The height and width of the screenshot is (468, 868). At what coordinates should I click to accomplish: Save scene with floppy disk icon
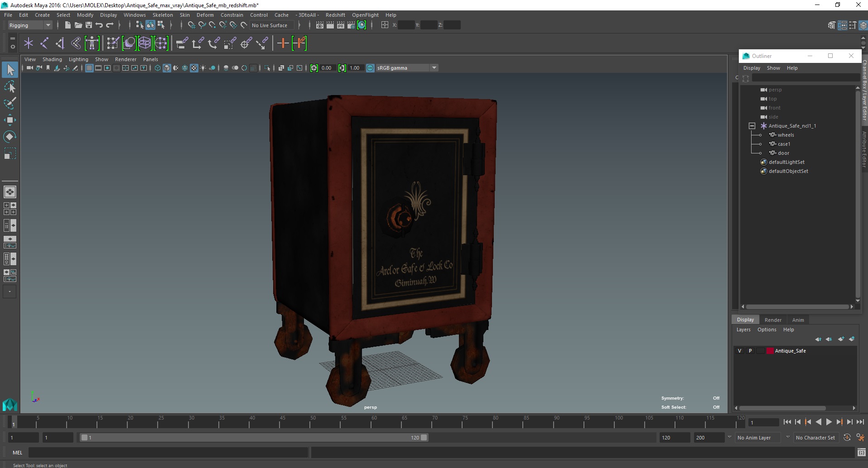89,25
